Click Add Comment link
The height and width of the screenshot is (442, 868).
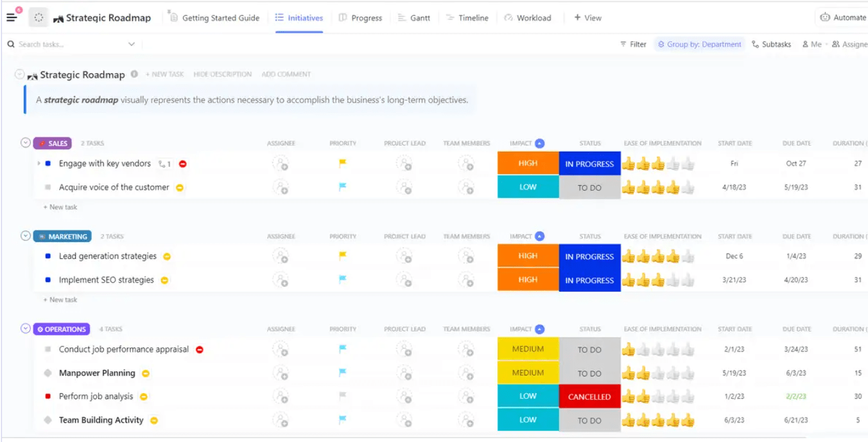pyautogui.click(x=286, y=75)
